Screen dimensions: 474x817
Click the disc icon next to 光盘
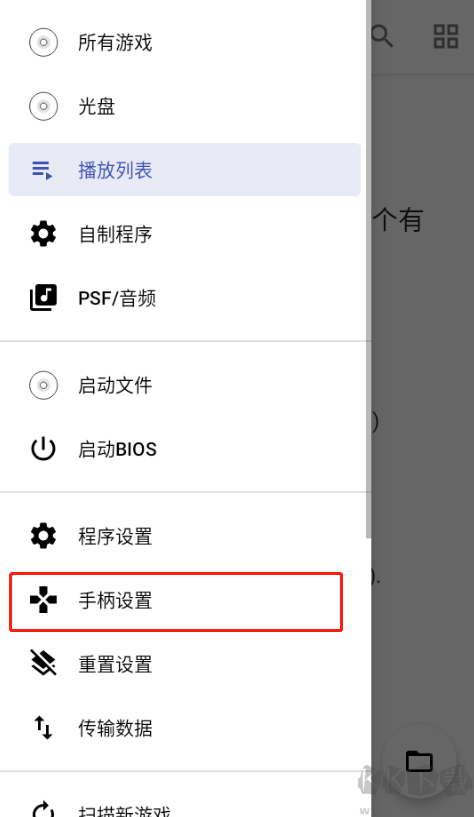43,106
